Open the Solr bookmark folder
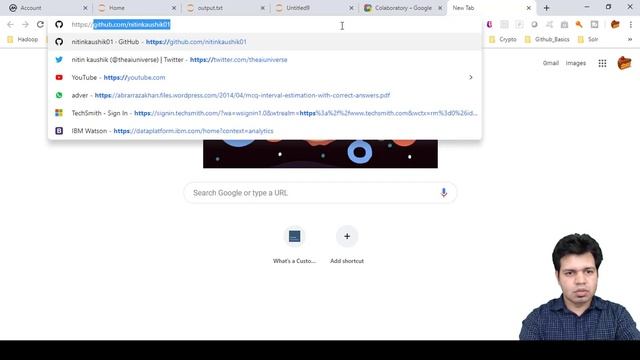640x360 pixels. (588, 39)
